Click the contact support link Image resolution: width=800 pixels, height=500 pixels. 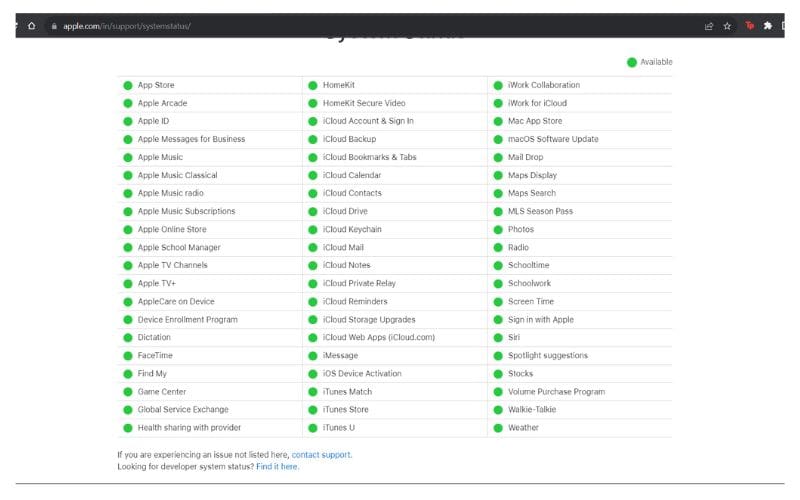coord(321,454)
